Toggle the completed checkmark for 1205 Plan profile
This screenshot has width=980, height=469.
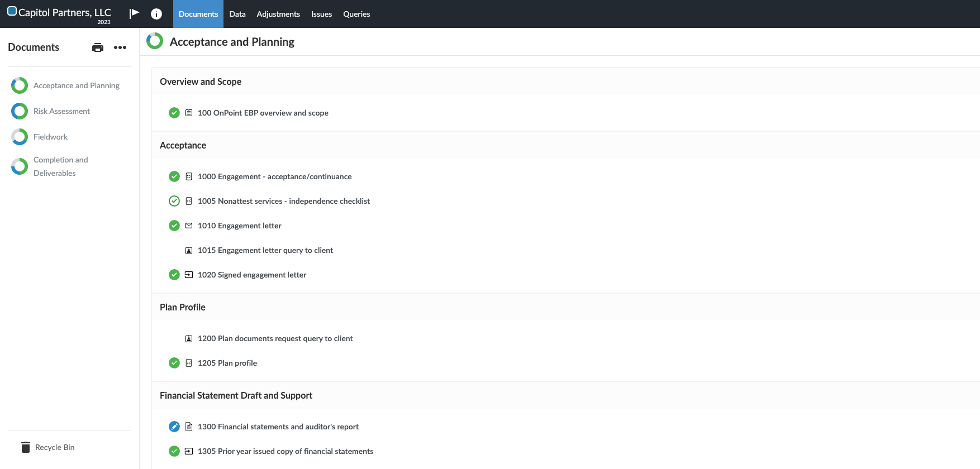point(174,363)
